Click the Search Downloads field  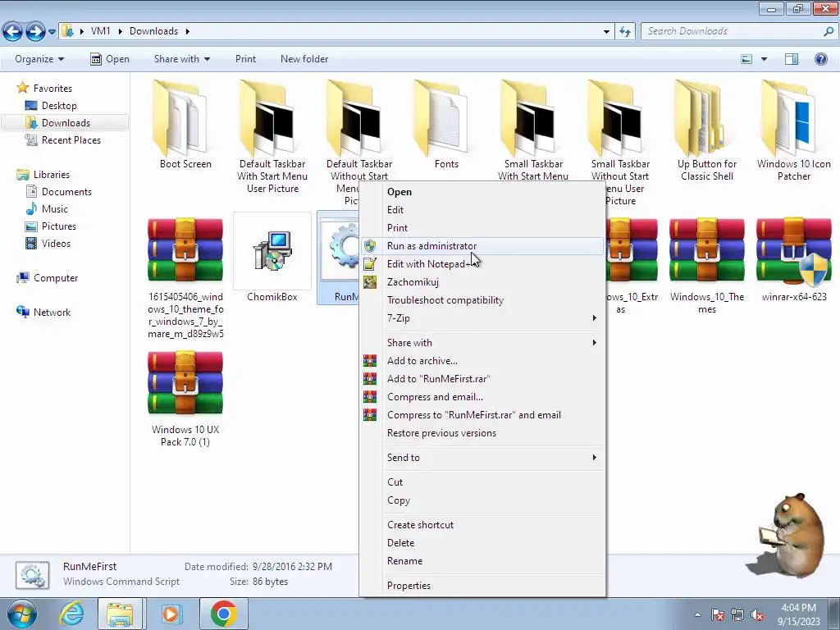pyautogui.click(x=739, y=32)
